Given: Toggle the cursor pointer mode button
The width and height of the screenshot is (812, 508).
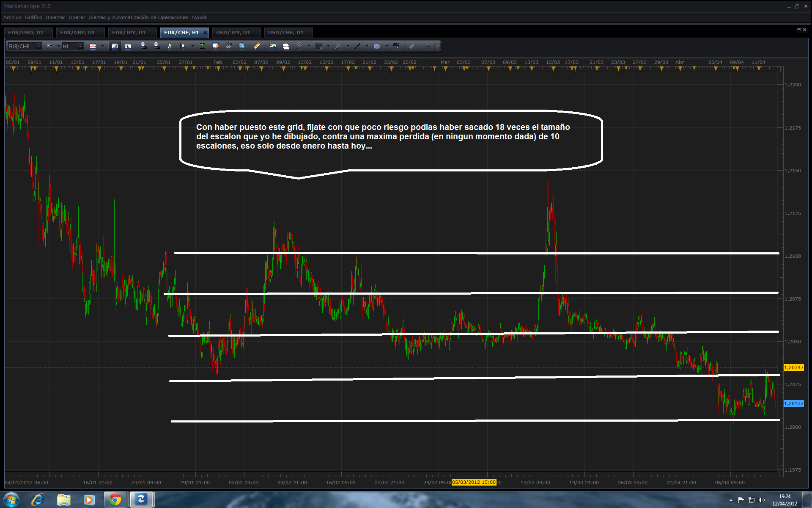Looking at the screenshot, I should 170,46.
